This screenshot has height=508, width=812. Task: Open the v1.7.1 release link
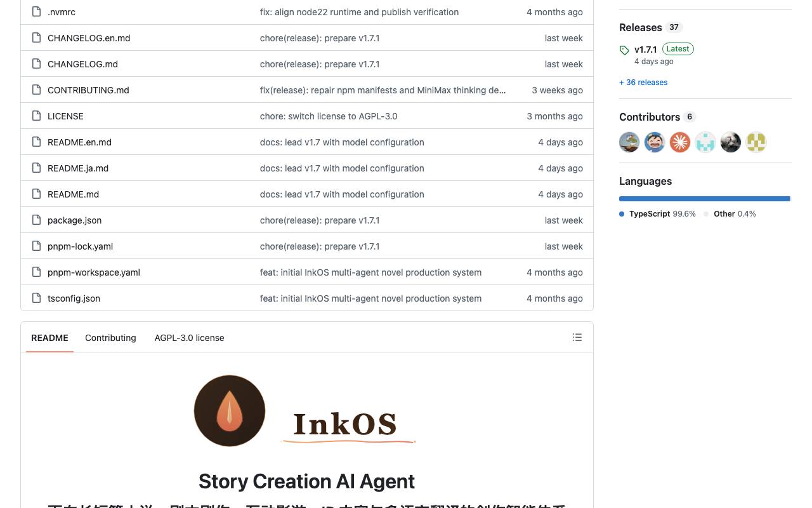click(646, 50)
